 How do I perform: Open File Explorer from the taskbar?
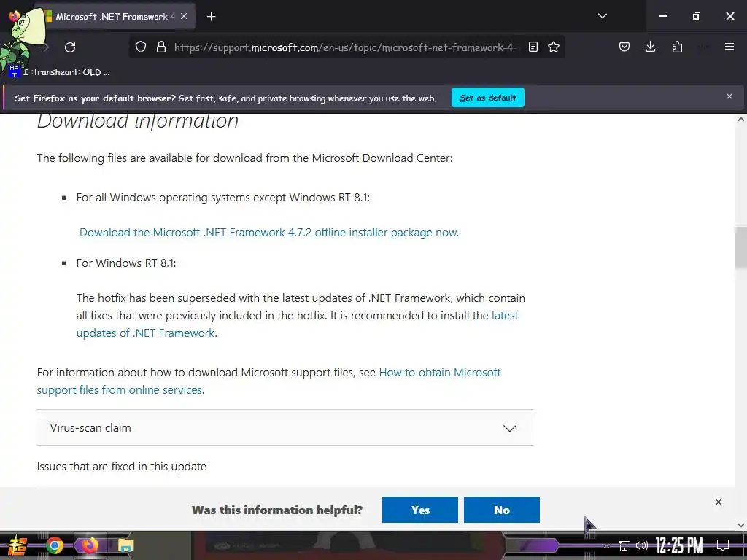pyautogui.click(x=125, y=545)
